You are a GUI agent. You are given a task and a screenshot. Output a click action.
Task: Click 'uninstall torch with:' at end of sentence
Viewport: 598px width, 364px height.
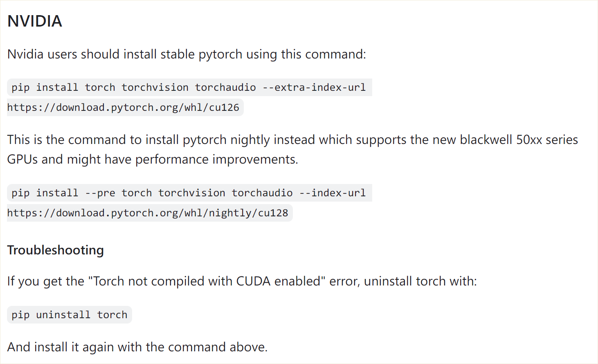pos(420,281)
